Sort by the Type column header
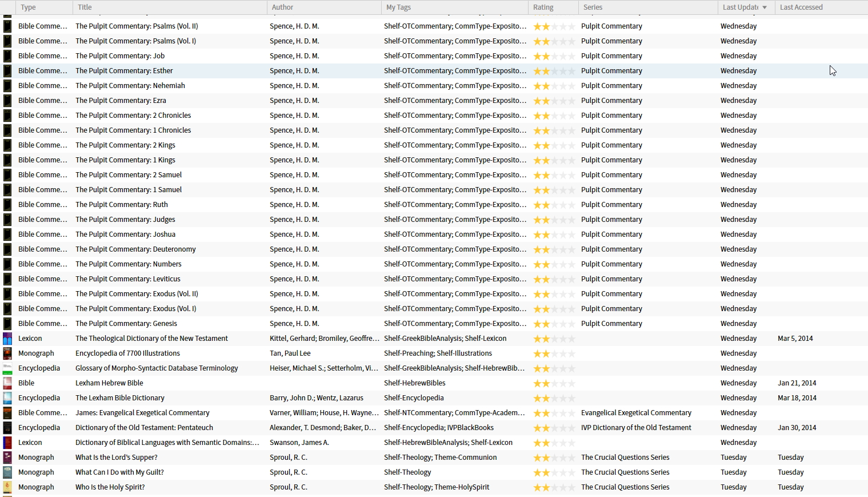This screenshot has height=497, width=868. click(44, 7)
